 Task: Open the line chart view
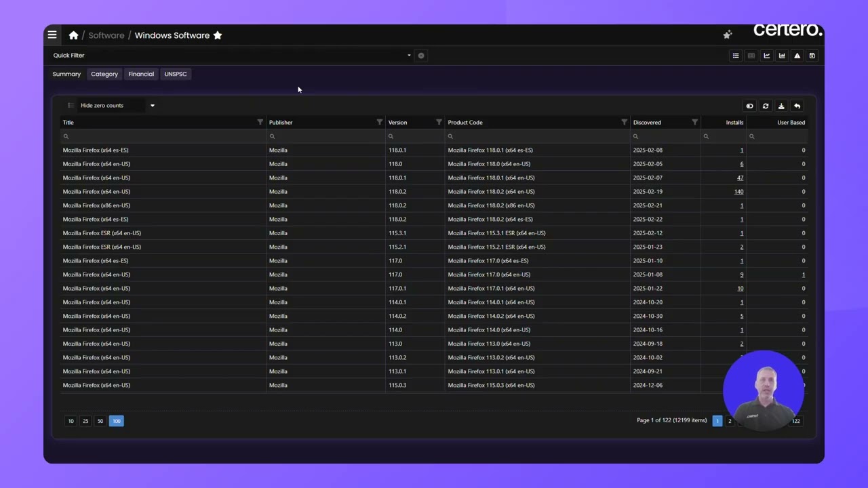(767, 56)
